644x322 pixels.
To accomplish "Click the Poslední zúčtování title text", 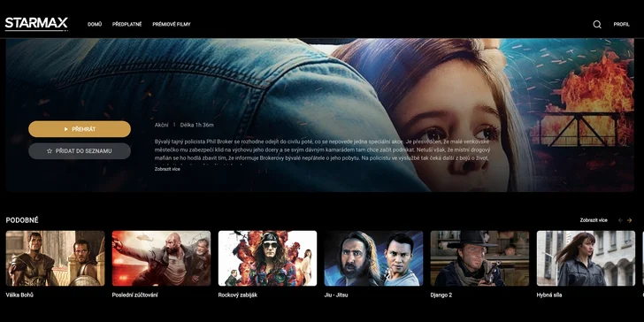I will (134, 295).
